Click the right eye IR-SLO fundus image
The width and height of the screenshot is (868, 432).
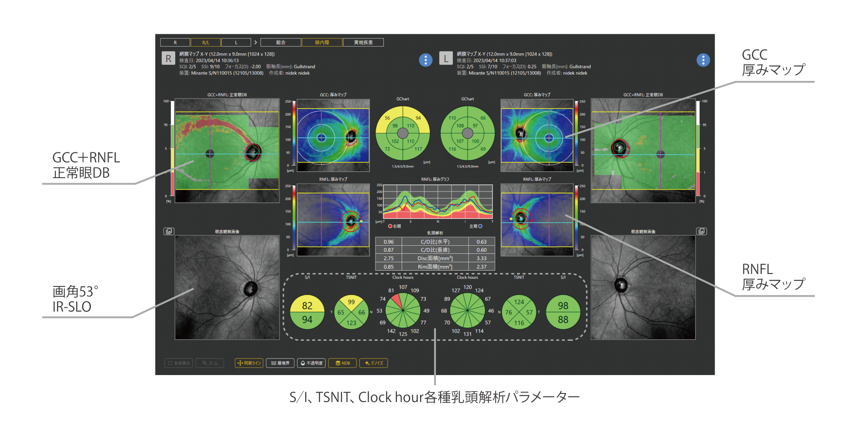click(x=227, y=287)
